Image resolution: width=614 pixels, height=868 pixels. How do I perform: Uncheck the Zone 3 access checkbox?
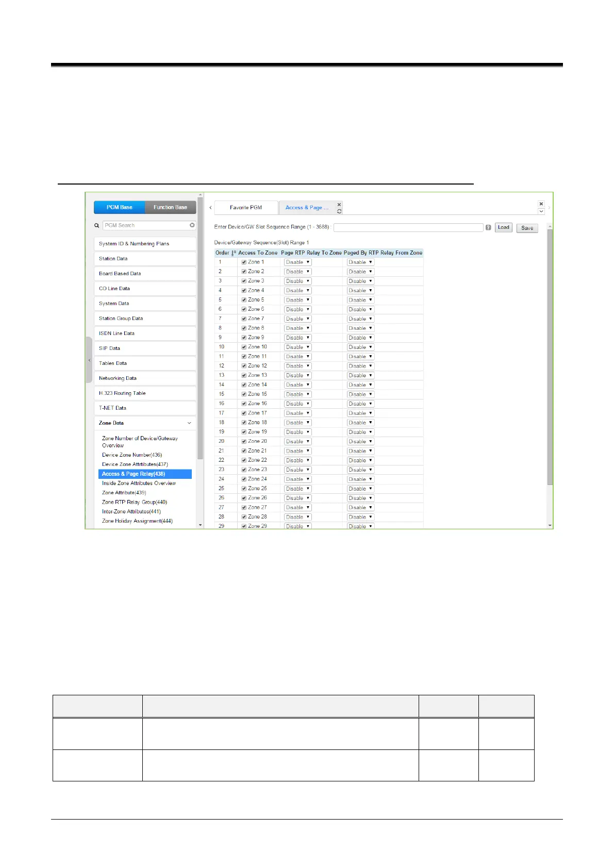(244, 281)
